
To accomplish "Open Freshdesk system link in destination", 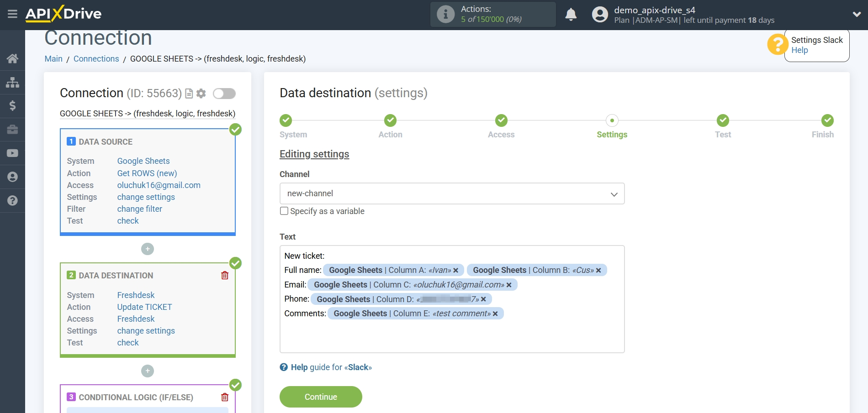I will (136, 295).
